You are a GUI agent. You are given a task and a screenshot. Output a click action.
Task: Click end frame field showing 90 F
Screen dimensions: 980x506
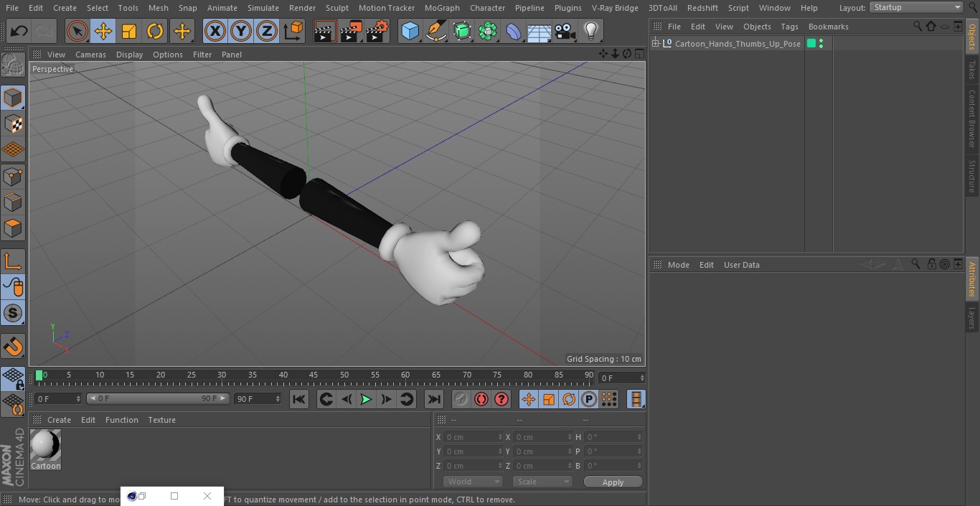coord(257,398)
